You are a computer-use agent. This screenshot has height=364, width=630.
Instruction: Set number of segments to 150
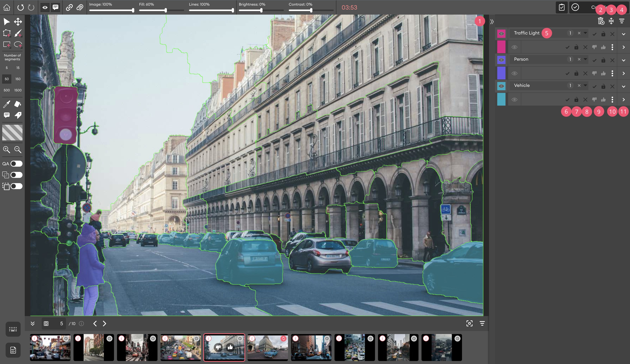pos(18,79)
